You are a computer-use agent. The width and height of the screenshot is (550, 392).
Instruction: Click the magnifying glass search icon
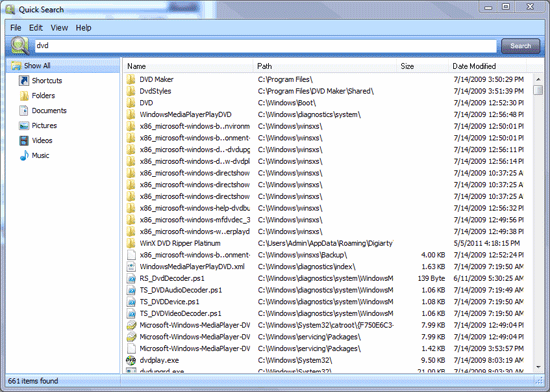tap(20, 46)
